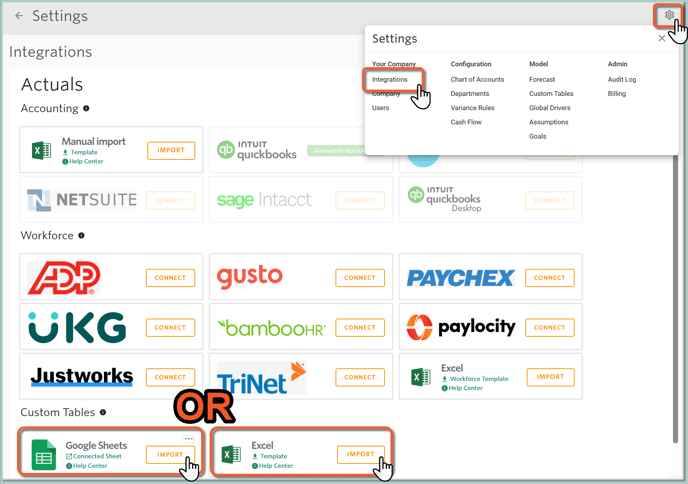Connect Gusto integration

pos(360,278)
